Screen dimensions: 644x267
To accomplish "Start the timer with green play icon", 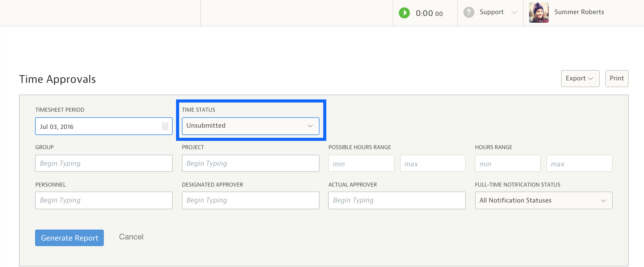I will point(404,13).
